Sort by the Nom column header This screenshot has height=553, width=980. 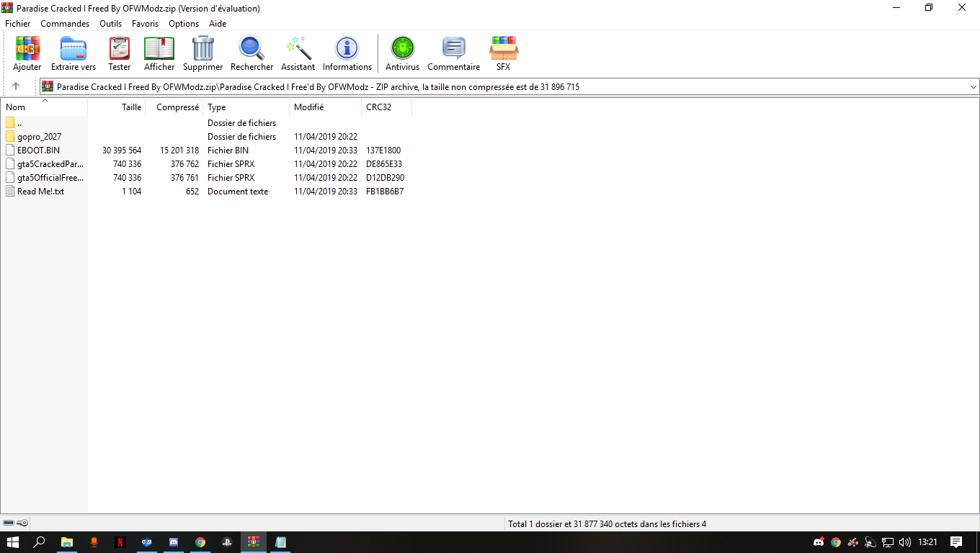[x=44, y=107]
